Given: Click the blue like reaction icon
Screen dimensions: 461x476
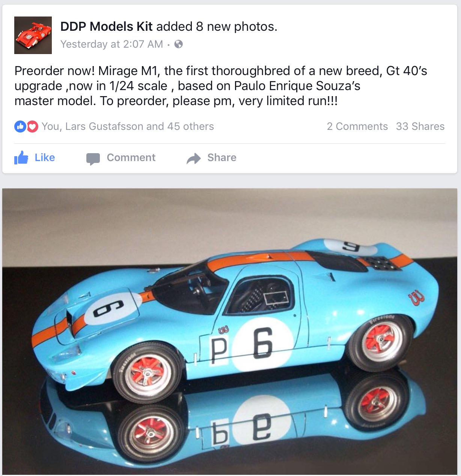Looking at the screenshot, I should coord(20,127).
